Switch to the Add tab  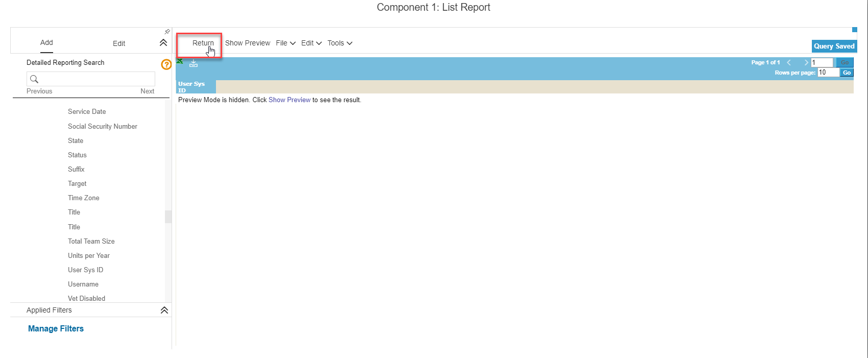coord(46,42)
